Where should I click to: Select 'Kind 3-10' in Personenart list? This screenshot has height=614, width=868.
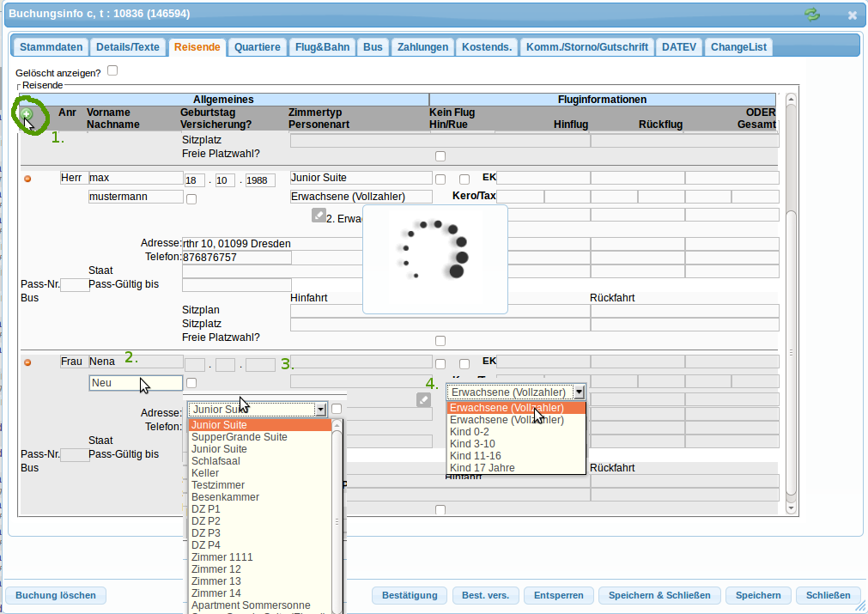pyautogui.click(x=472, y=444)
